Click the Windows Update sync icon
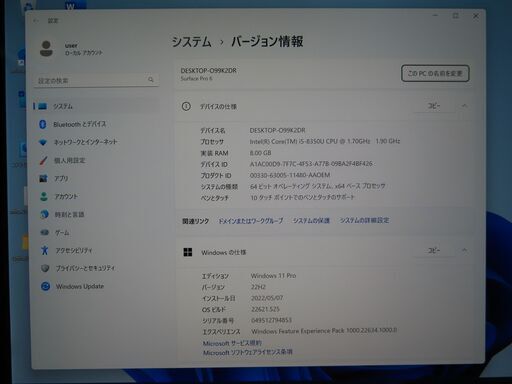This screenshot has width=512, height=384. click(45, 286)
